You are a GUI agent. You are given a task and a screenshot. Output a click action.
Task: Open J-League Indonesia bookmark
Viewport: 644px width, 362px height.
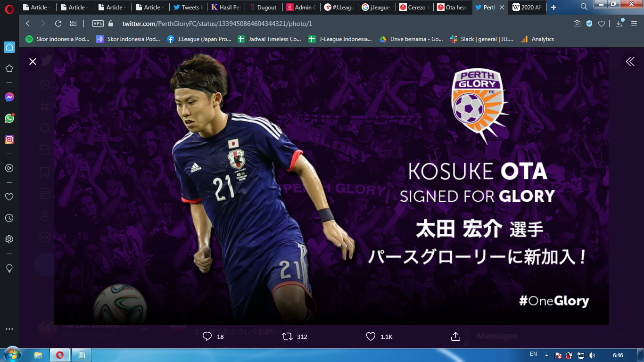[340, 39]
